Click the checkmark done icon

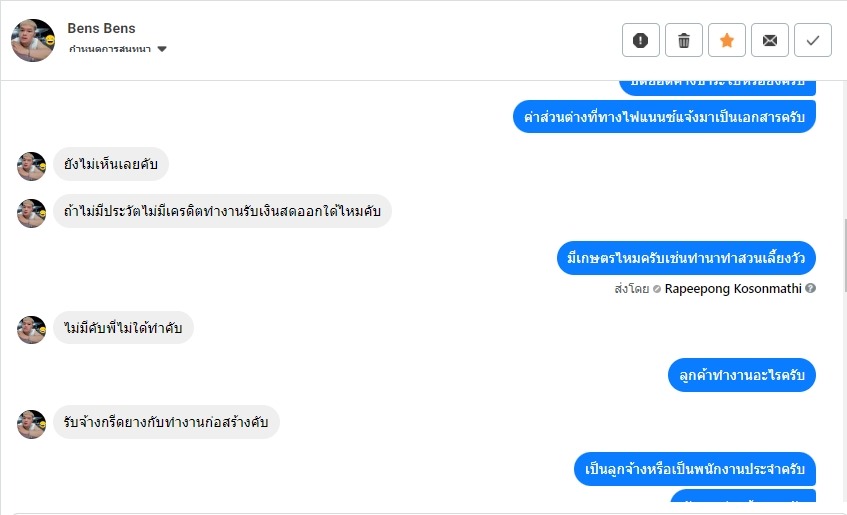click(813, 40)
